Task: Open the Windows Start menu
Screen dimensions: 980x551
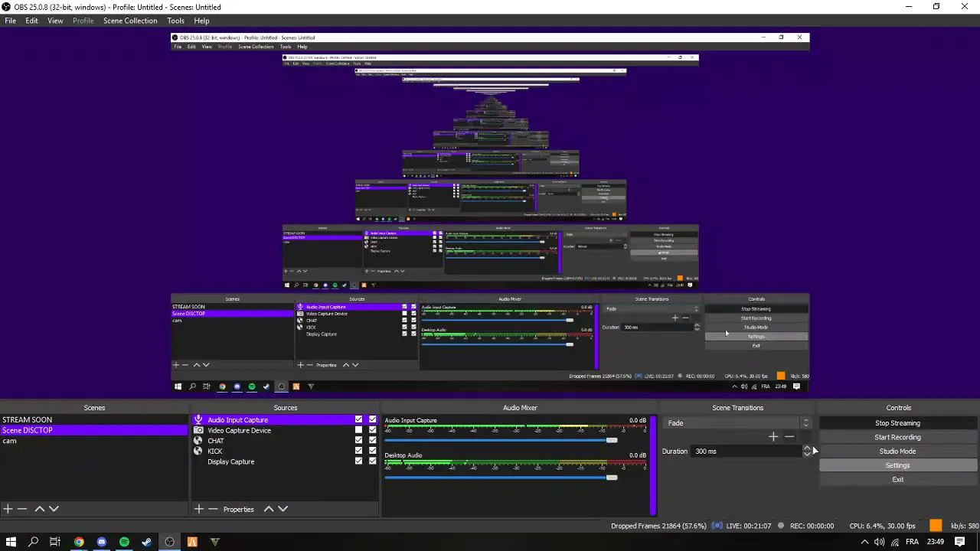Action: click(x=11, y=542)
